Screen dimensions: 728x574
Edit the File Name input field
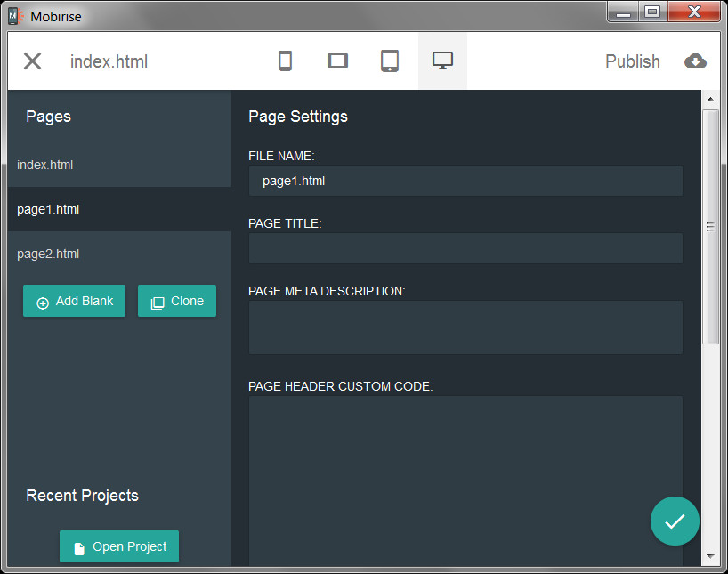pos(465,181)
